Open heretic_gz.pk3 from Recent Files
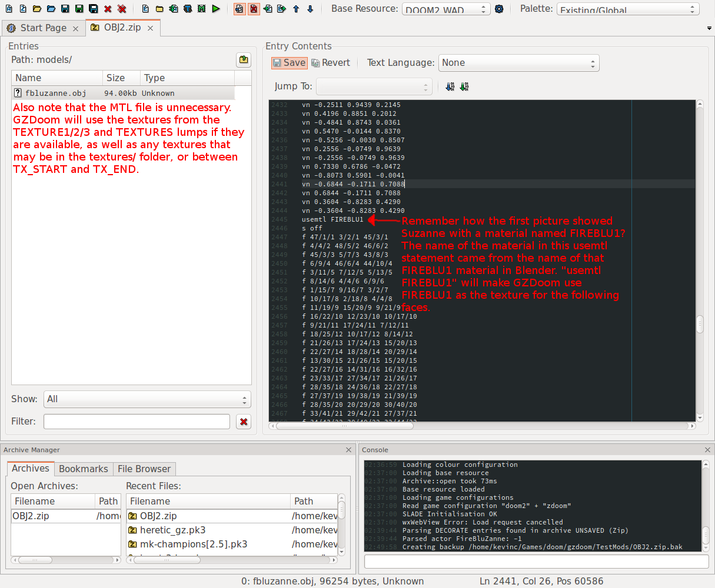Viewport: 715px width, 588px height. click(x=232, y=530)
